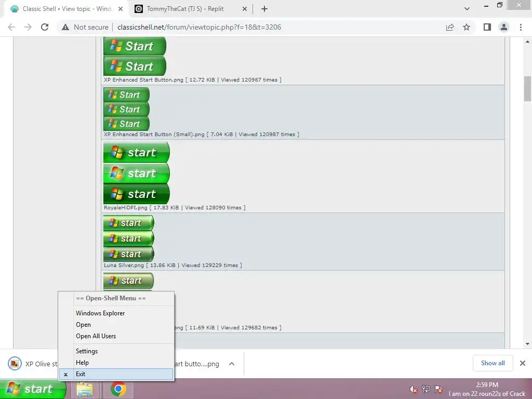Click the taskbar clock 2:59 PM
This screenshot has width=532, height=399.
point(487,385)
